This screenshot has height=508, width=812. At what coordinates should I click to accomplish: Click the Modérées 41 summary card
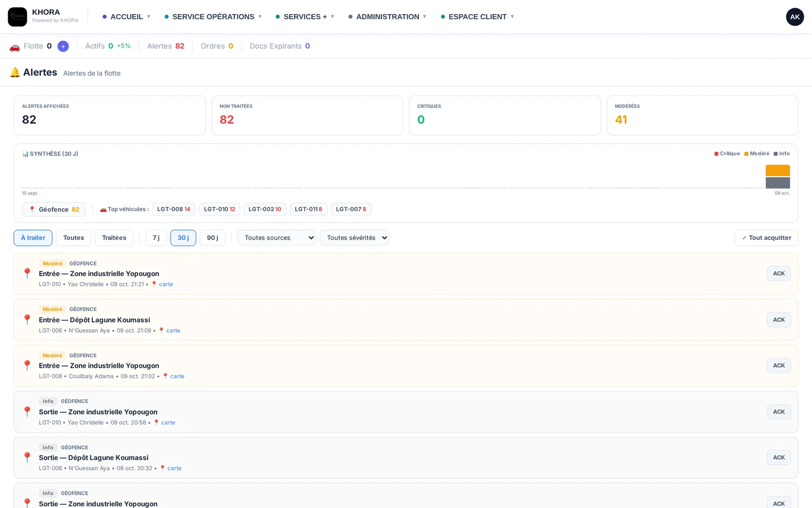702,115
